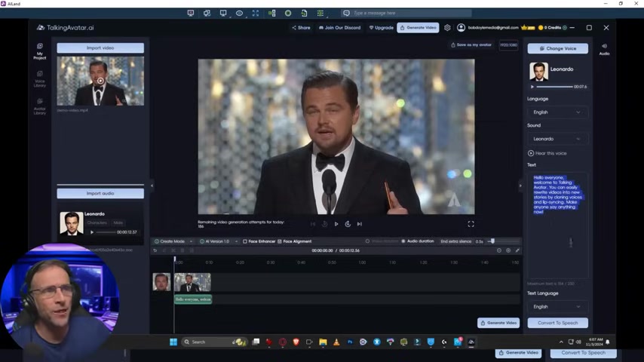Open the Text Language dropdown
The height and width of the screenshot is (362, 644).
tap(557, 306)
